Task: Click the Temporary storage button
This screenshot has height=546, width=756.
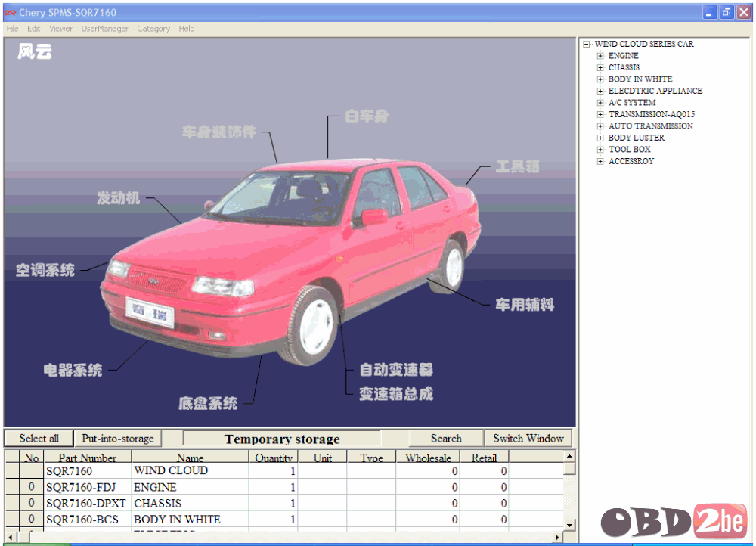Action: click(282, 439)
